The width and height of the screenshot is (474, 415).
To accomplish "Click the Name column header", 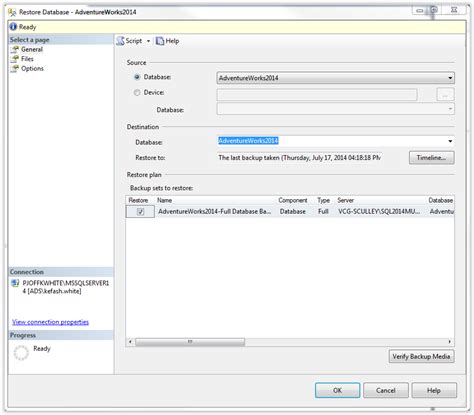I will (164, 200).
